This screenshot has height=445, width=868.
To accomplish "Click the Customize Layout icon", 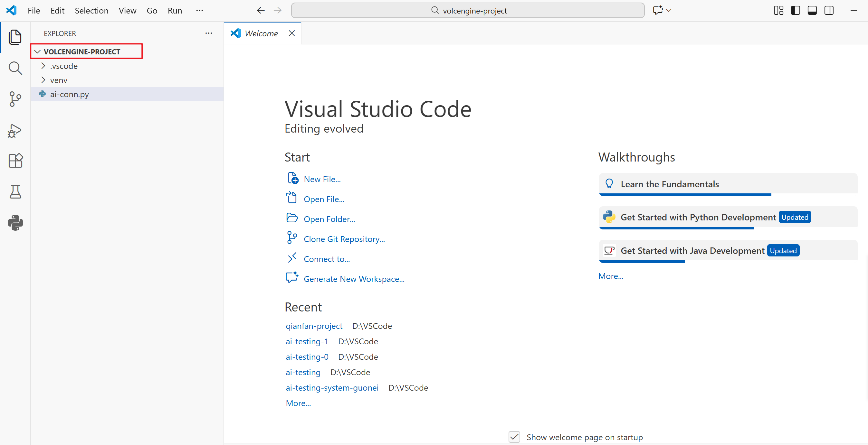I will click(x=778, y=10).
